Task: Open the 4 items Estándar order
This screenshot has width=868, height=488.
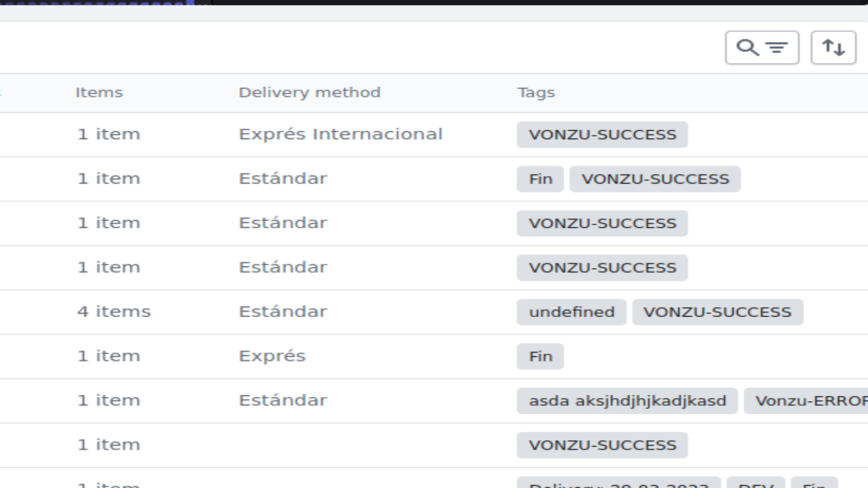Action: 282,311
